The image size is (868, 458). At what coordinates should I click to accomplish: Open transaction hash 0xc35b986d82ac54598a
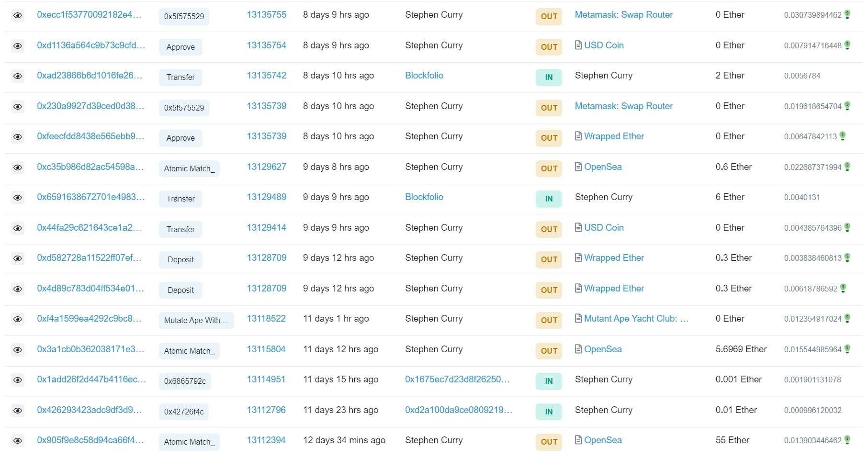tap(90, 167)
